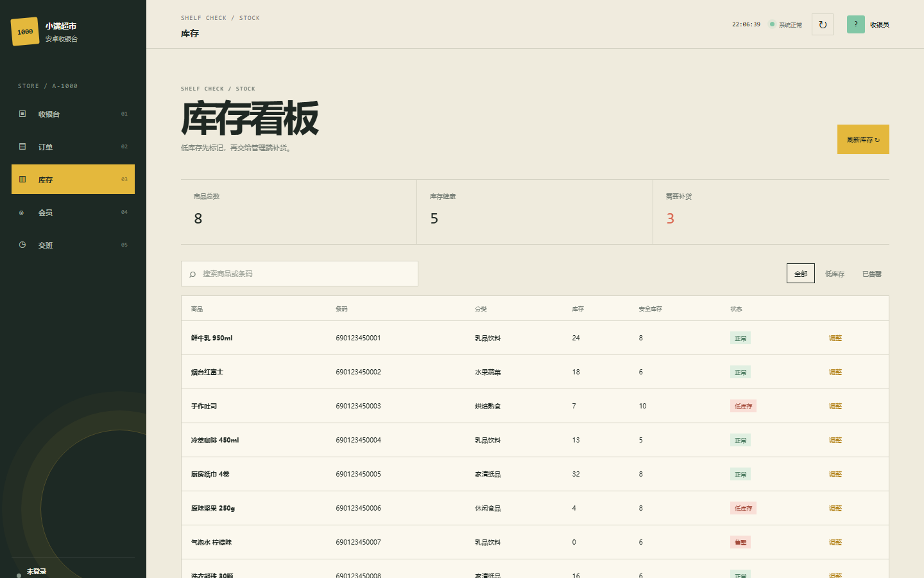Click the 需要补货 value 3
The height and width of the screenshot is (578, 924).
coord(671,218)
